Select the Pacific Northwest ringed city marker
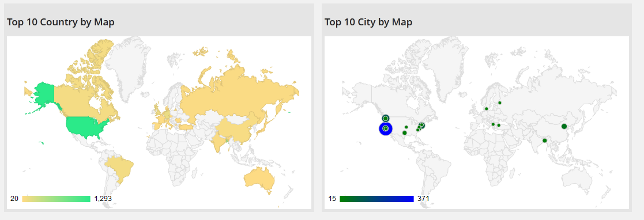Viewport: 644px width, 220px height. click(385, 118)
